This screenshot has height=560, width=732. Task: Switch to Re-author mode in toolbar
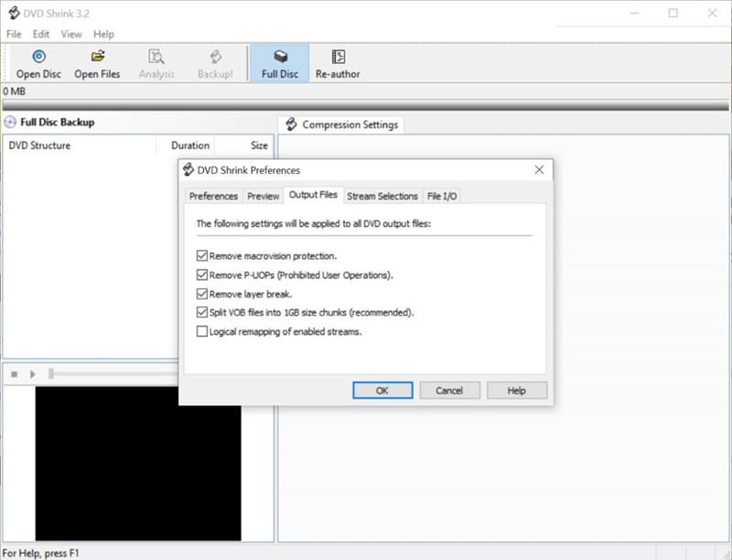(338, 64)
